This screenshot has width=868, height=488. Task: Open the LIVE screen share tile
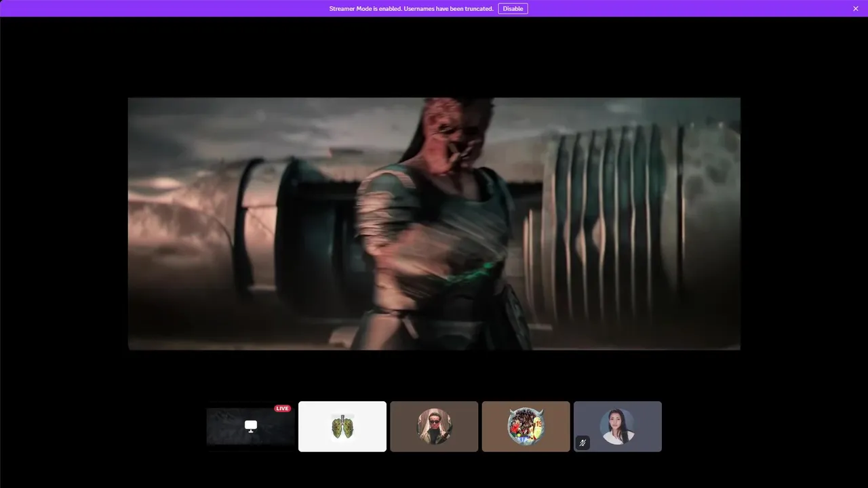click(x=251, y=426)
